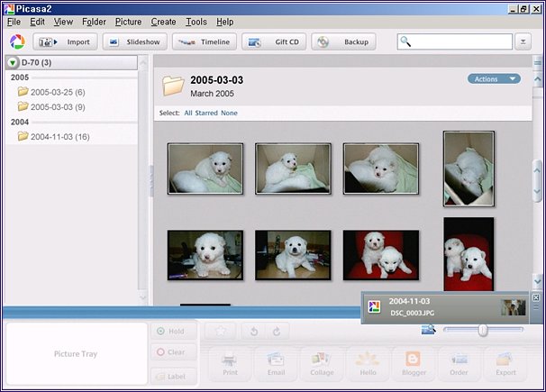The width and height of the screenshot is (546, 392).
Task: Open the Backup tool
Action: tap(343, 42)
